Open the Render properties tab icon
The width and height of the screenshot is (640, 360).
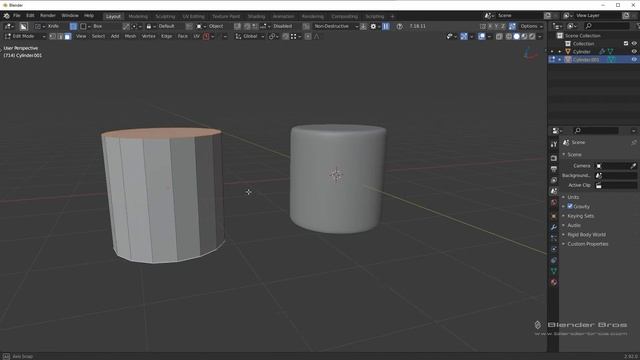[553, 158]
